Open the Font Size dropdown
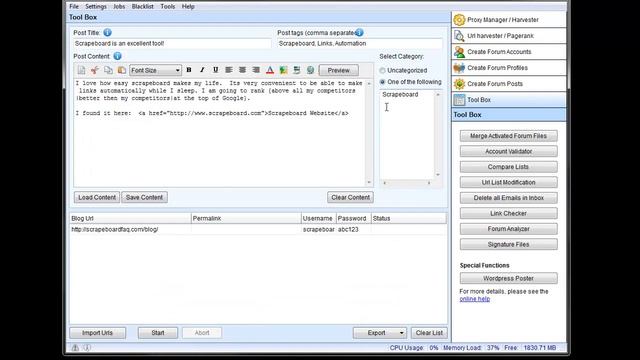Screen dimensions: 640x360 [155, 70]
